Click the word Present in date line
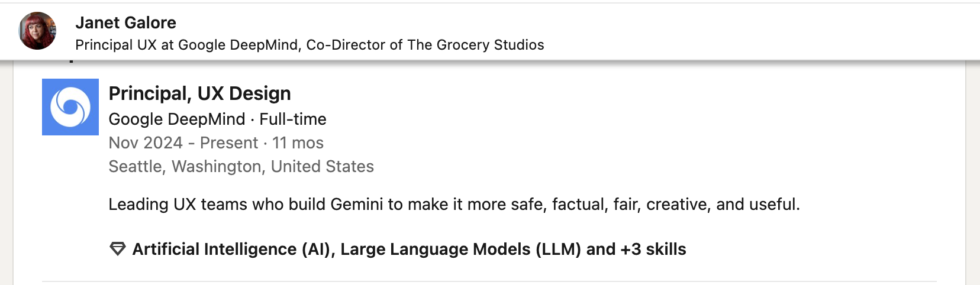 (229, 142)
